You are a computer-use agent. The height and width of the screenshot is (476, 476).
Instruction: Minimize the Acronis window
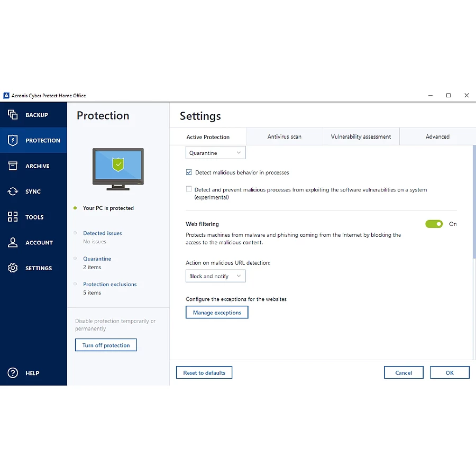[x=431, y=95]
